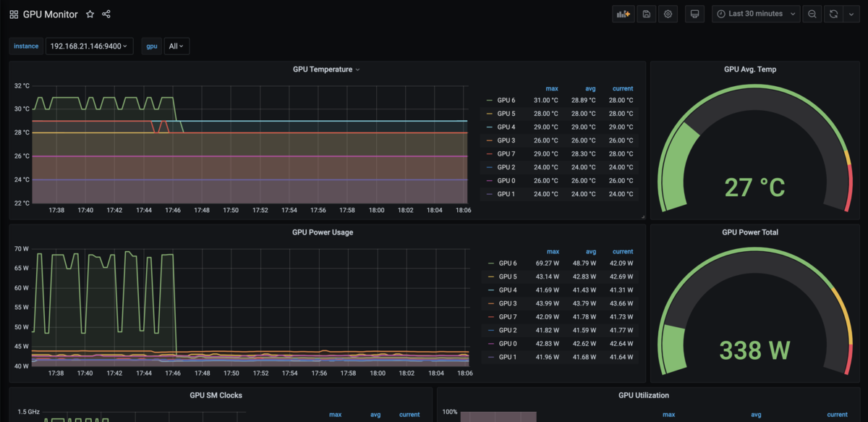Viewport: 868px width, 422px height.
Task: Open the GPU SM Clocks panel title menu
Action: pos(216,395)
